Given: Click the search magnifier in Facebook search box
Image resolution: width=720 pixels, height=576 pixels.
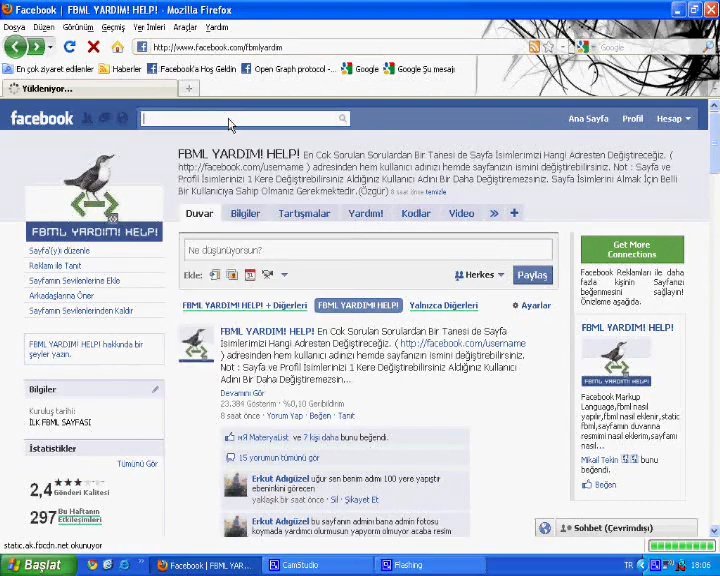Looking at the screenshot, I should (343, 119).
